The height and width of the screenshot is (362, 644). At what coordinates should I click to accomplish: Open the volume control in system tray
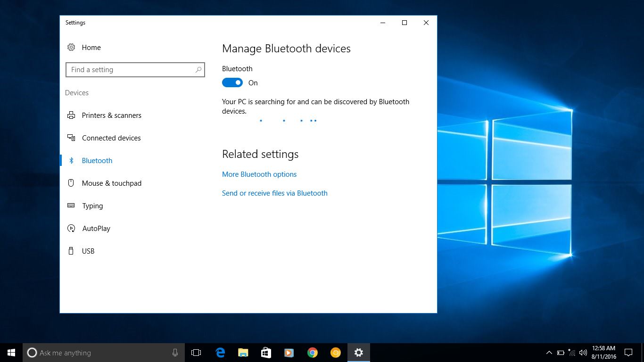click(583, 353)
